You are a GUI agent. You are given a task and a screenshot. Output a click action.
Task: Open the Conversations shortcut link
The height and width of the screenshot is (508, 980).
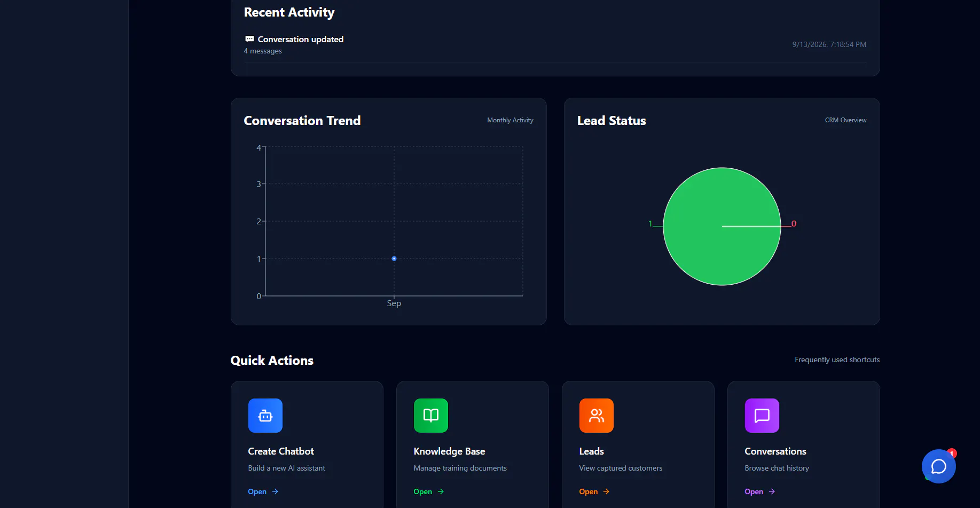(760, 491)
